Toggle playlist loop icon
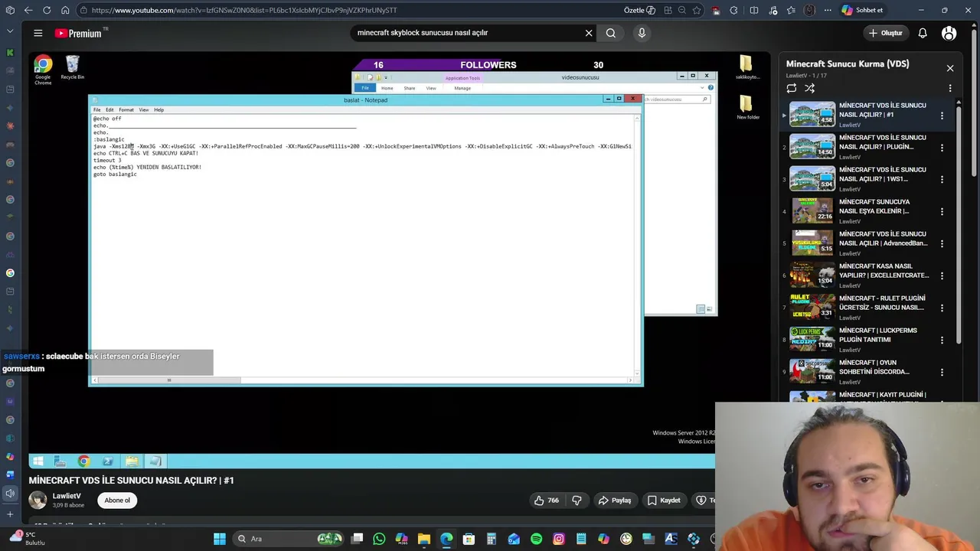Viewport: 980px width, 551px height. [792, 88]
